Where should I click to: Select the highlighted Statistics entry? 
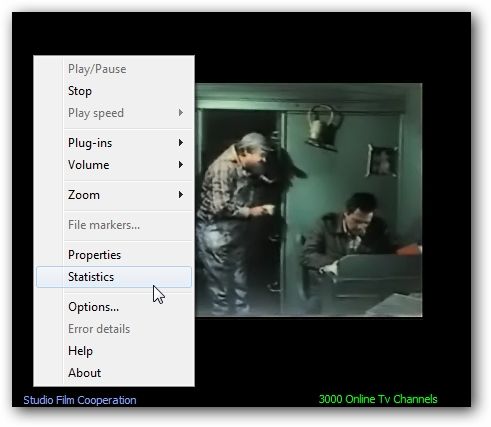[114, 277]
